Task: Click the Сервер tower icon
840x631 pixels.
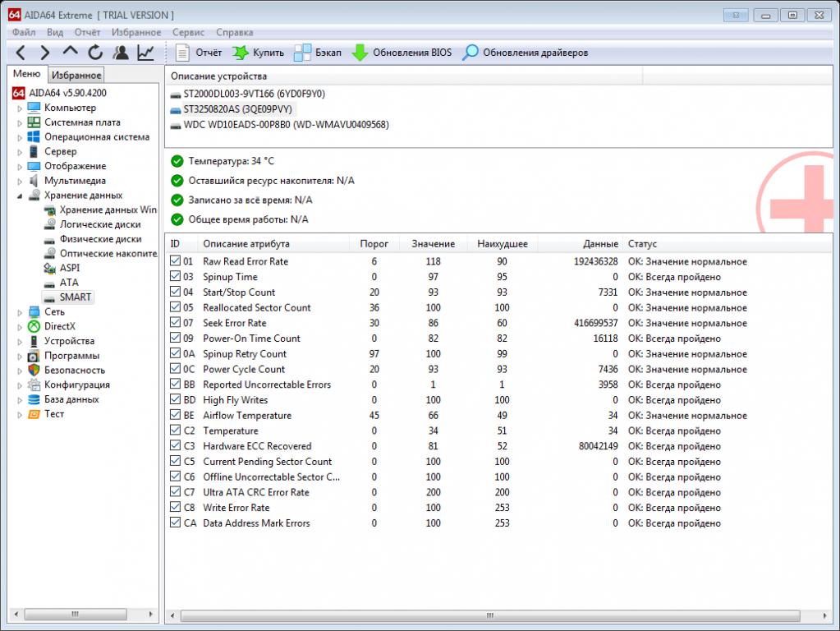Action: click(34, 152)
